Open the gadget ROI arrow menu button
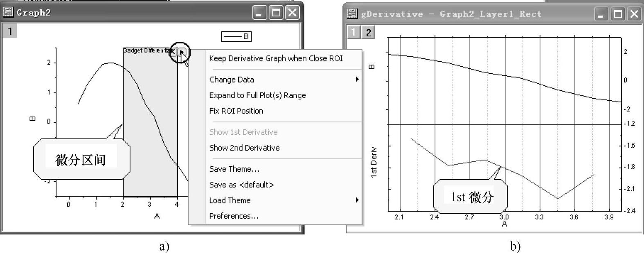 (182, 52)
